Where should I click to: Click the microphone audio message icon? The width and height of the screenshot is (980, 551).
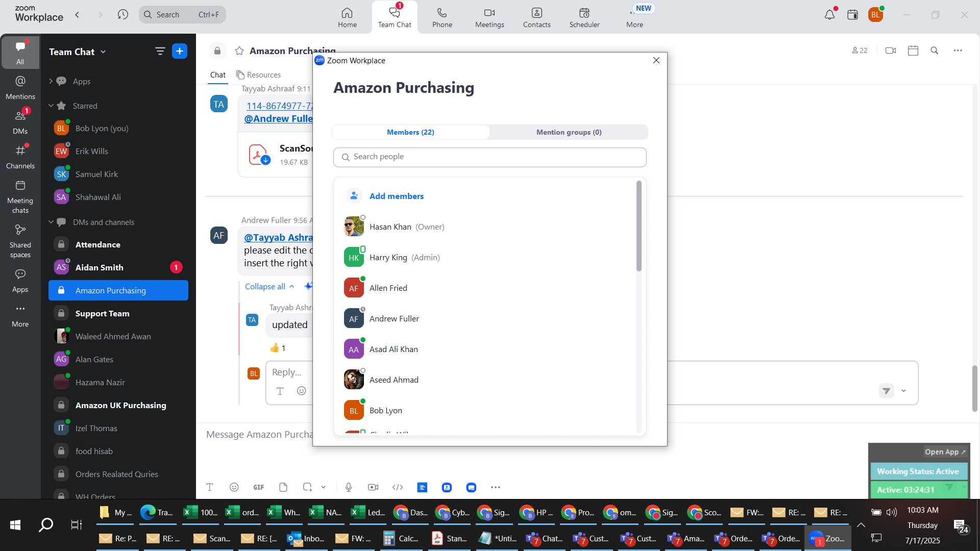point(349,487)
